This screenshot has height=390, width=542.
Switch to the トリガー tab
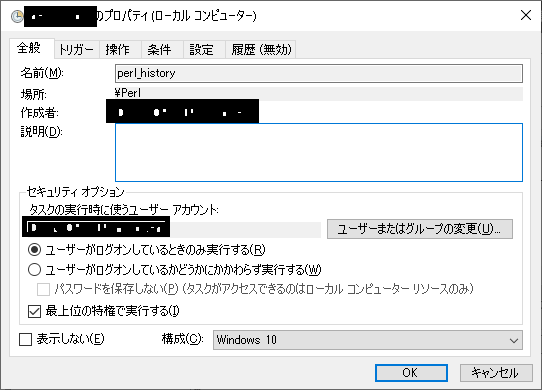[76, 49]
